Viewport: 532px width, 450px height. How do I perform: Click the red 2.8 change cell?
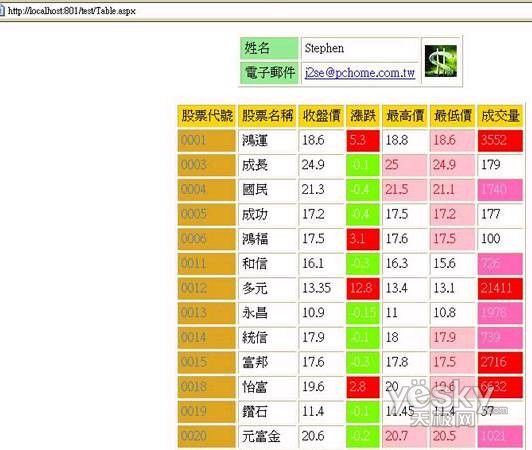click(363, 387)
